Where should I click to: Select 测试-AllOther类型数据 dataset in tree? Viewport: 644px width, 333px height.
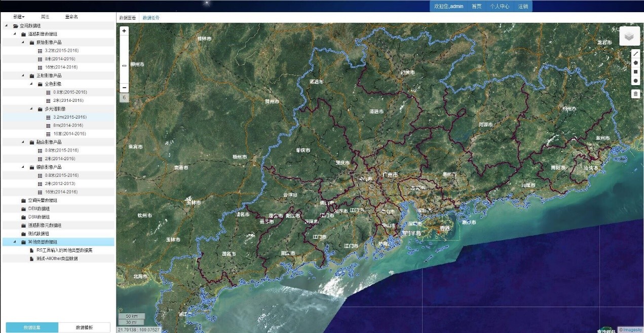[x=57, y=258]
